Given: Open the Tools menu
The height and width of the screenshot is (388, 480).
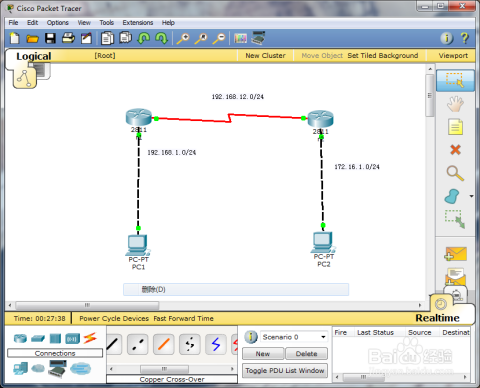Looking at the screenshot, I should point(107,23).
